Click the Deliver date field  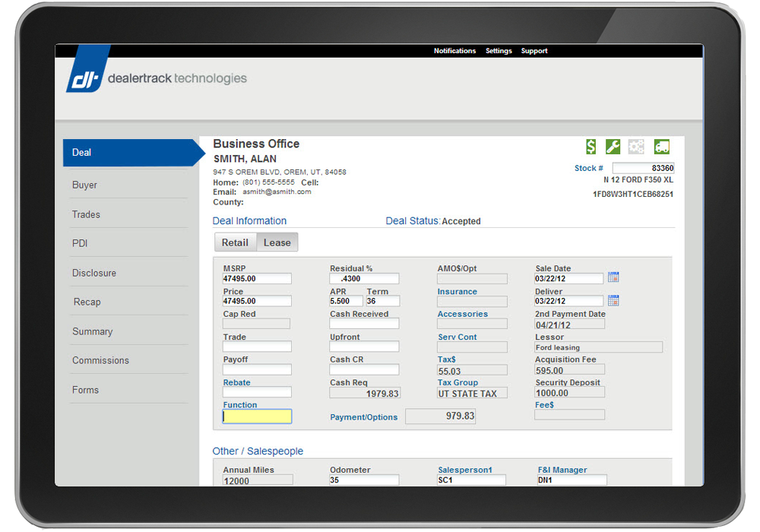tap(568, 301)
